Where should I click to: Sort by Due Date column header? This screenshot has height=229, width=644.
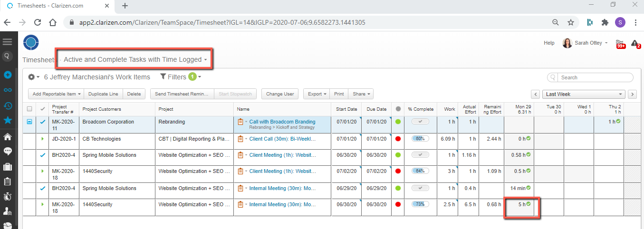click(376, 109)
